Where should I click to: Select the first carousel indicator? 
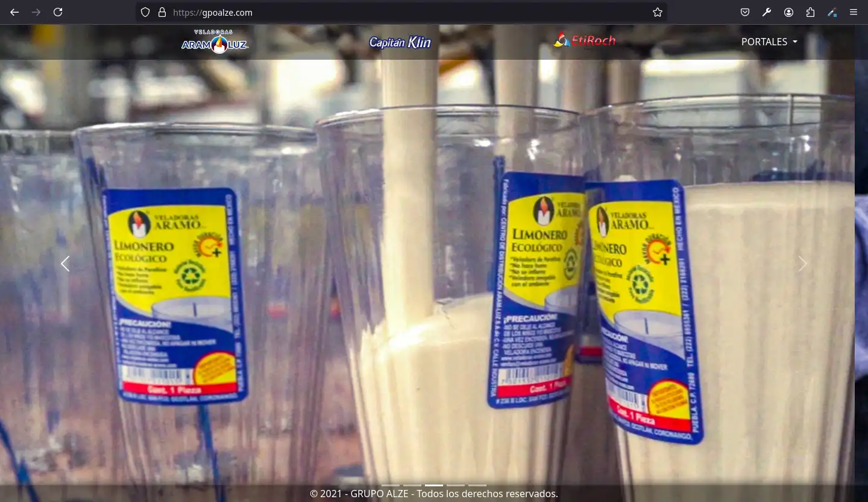[x=391, y=485]
